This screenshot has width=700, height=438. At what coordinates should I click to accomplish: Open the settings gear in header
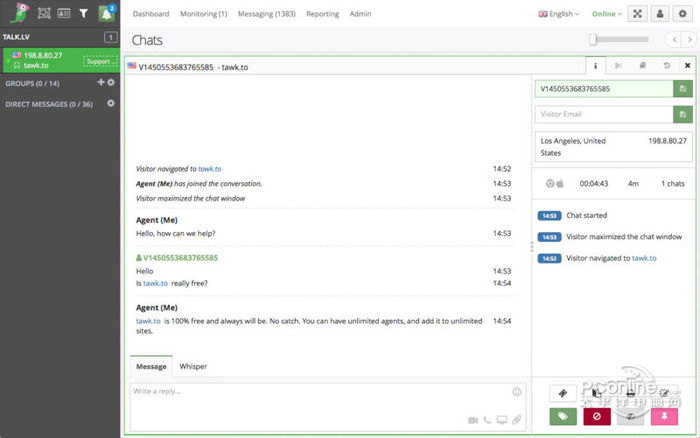[682, 14]
